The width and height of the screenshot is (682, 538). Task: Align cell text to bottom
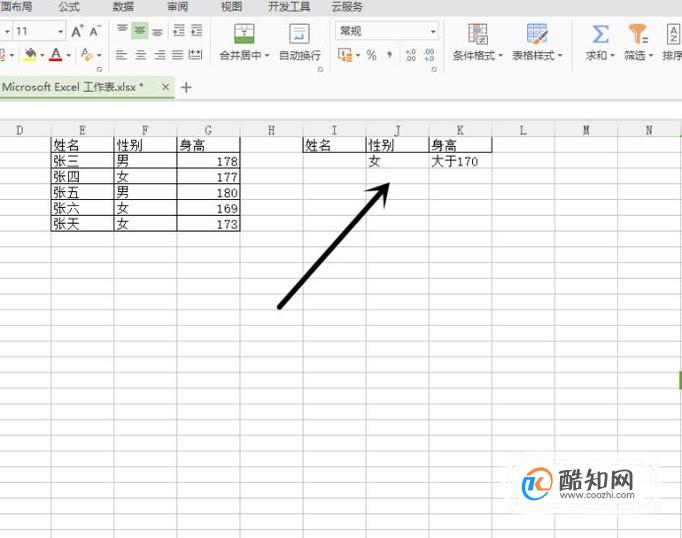pyautogui.click(x=157, y=31)
